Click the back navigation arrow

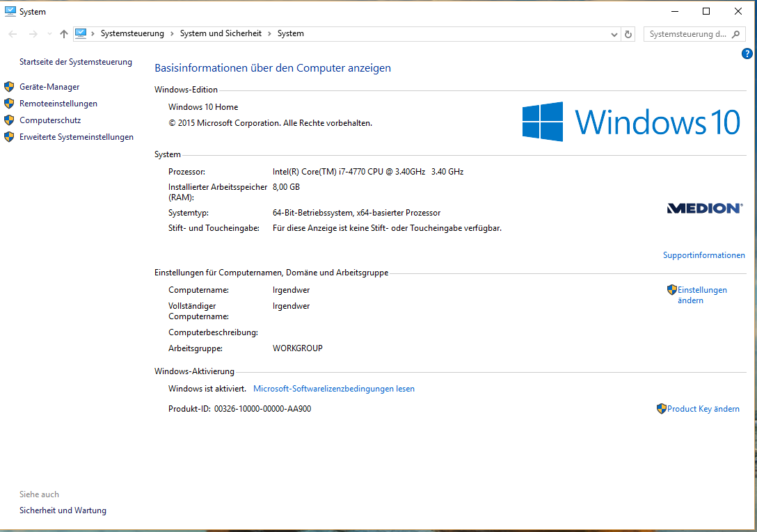coord(13,34)
